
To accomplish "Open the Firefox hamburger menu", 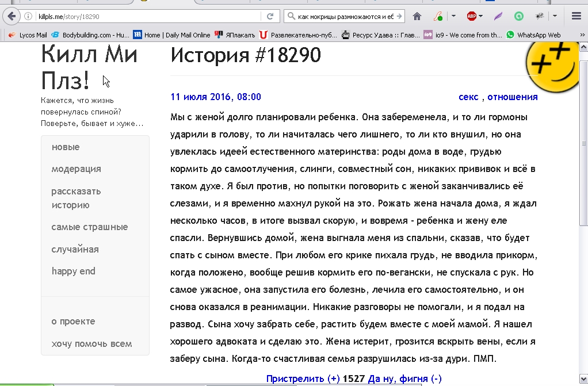I will click(576, 16).
